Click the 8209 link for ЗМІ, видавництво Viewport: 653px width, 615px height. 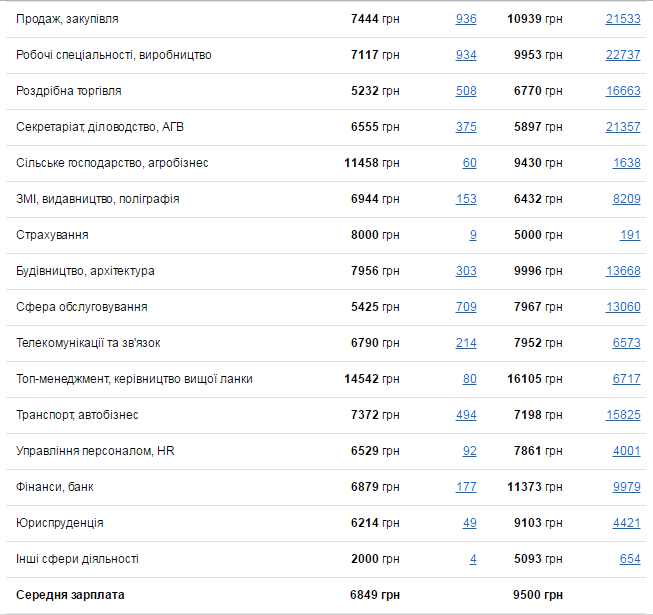(x=626, y=199)
